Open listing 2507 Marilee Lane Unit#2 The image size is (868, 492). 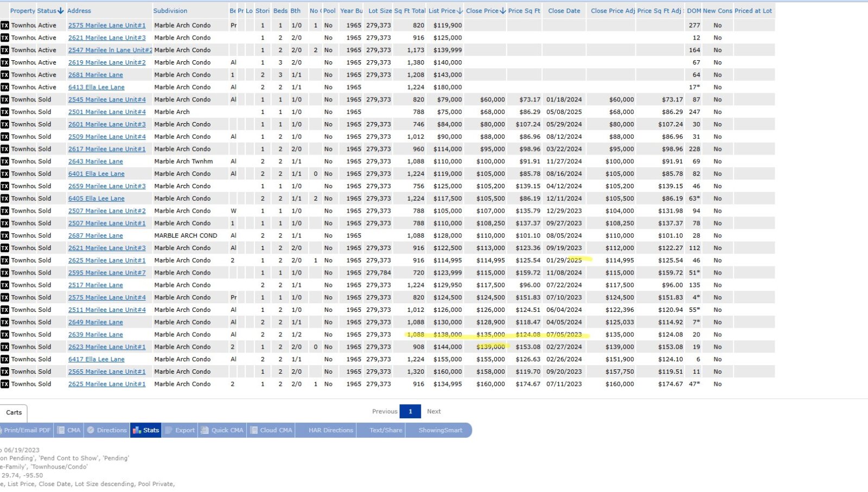(107, 211)
